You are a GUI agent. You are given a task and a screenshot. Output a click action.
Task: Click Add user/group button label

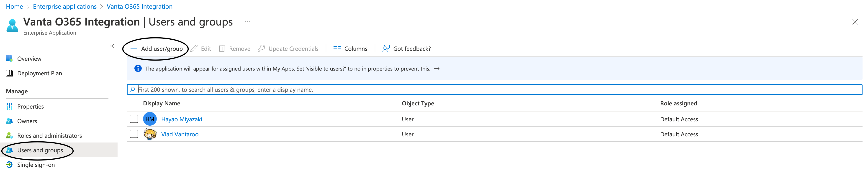tap(162, 48)
